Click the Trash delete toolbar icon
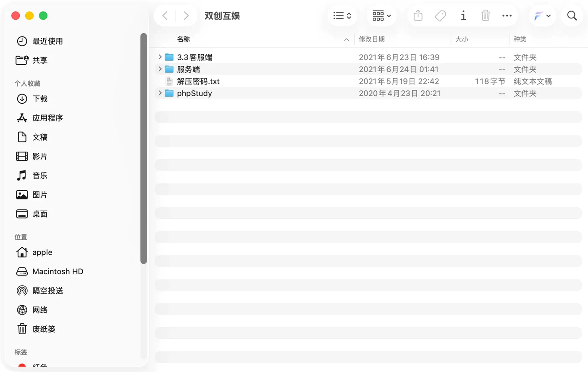The width and height of the screenshot is (588, 372). tap(486, 16)
